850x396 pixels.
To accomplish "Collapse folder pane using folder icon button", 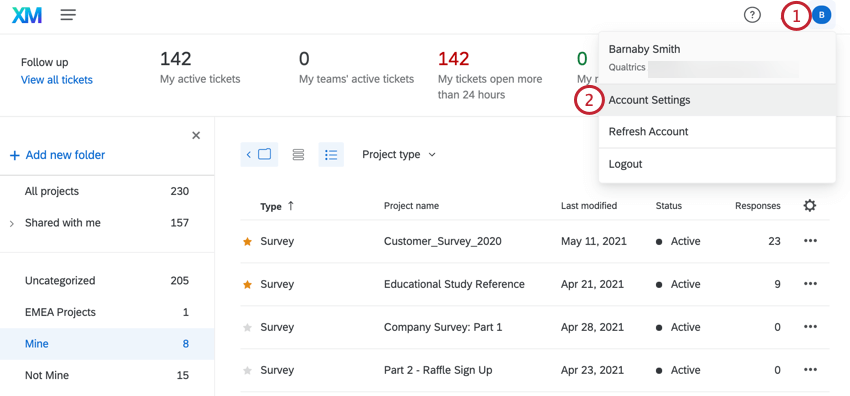I will (259, 154).
